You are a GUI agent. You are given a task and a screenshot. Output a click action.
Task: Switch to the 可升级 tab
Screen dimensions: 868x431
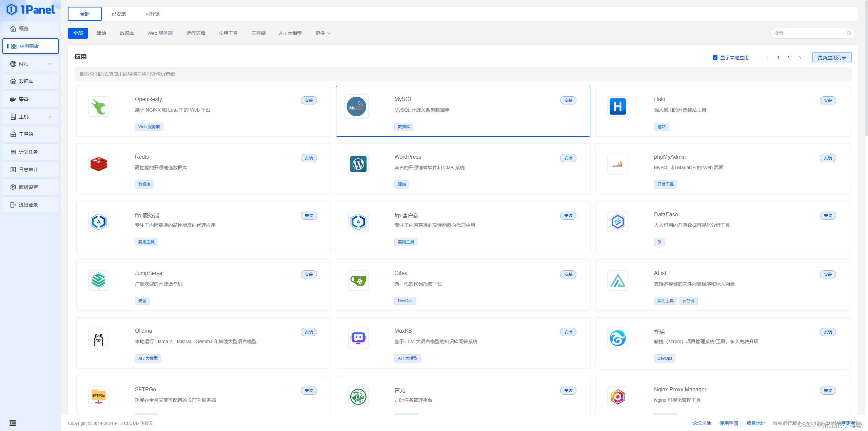point(153,14)
